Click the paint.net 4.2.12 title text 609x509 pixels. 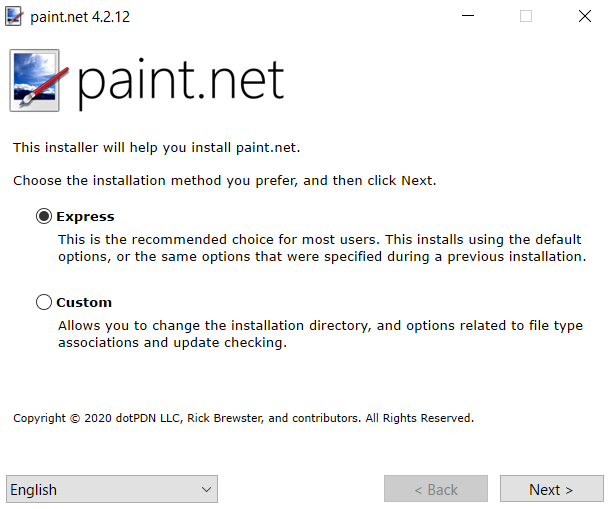point(80,17)
